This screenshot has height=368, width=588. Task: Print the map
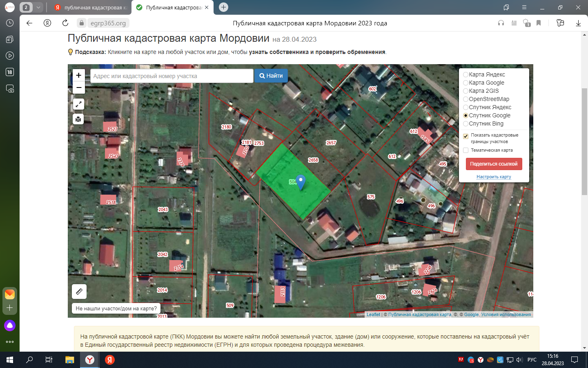pyautogui.click(x=78, y=119)
